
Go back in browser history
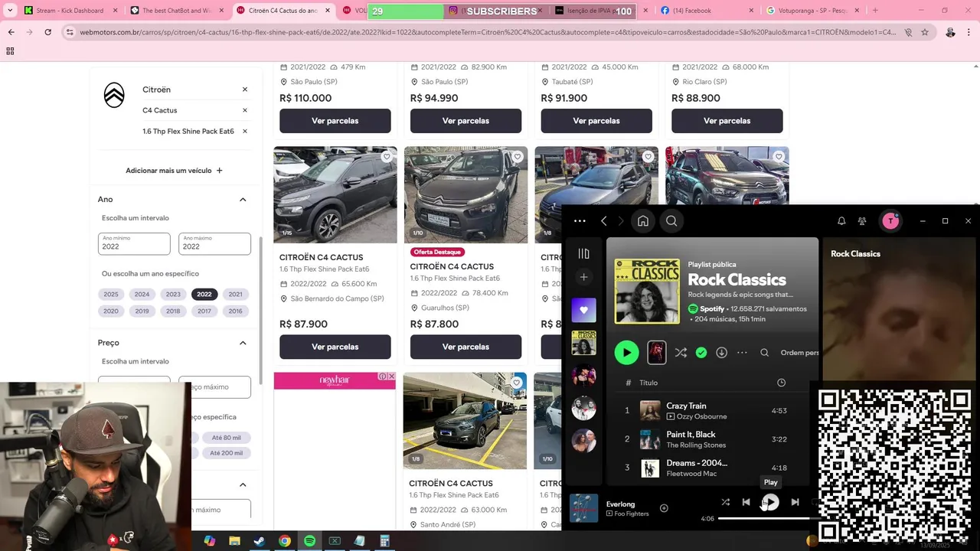point(11,32)
